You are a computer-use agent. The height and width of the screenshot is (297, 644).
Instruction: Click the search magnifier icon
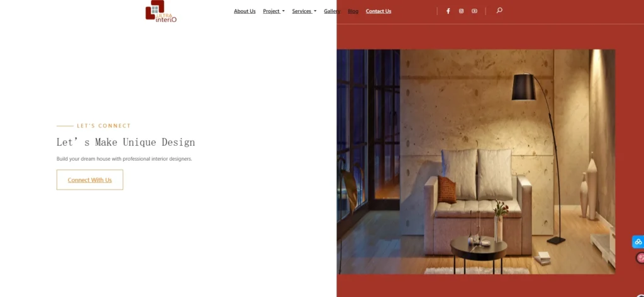(x=499, y=11)
